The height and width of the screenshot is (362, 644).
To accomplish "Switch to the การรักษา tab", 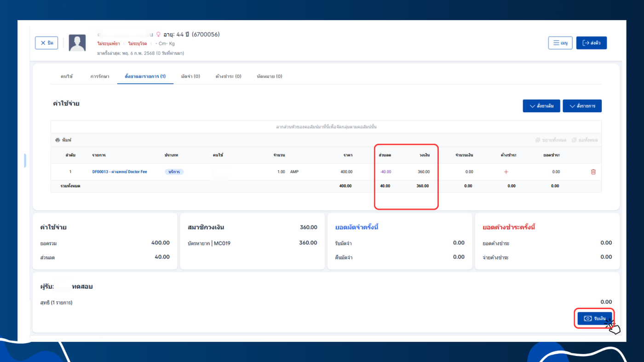I will click(100, 76).
